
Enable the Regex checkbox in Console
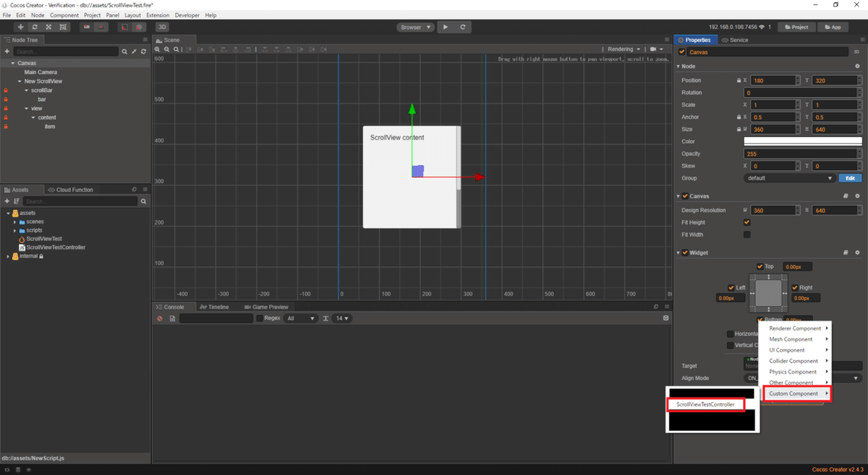pyautogui.click(x=259, y=319)
